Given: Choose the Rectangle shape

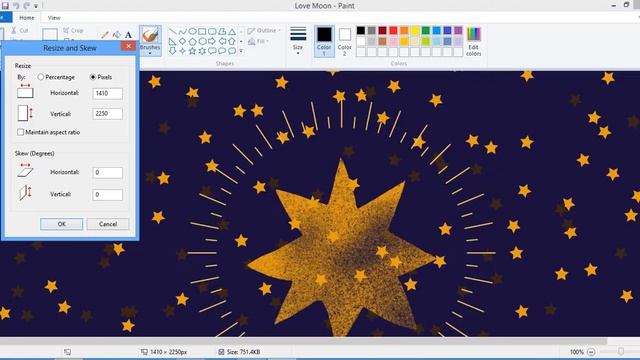Looking at the screenshot, I should (202, 31).
